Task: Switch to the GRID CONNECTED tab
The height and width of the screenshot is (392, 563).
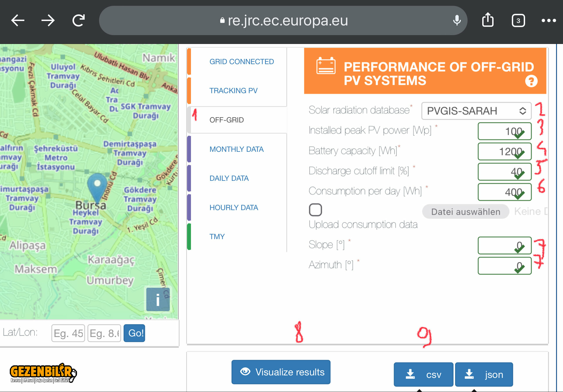Action: click(x=241, y=62)
